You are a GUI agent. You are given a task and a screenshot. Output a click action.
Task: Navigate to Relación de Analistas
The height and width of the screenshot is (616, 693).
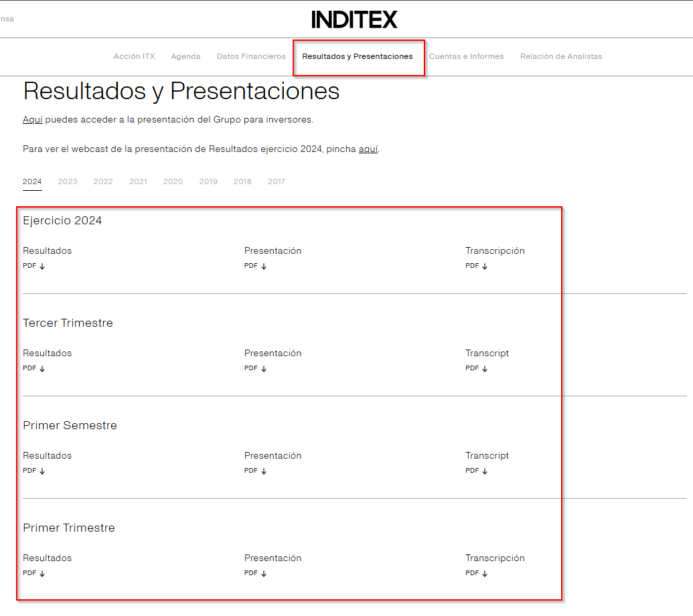coord(561,56)
